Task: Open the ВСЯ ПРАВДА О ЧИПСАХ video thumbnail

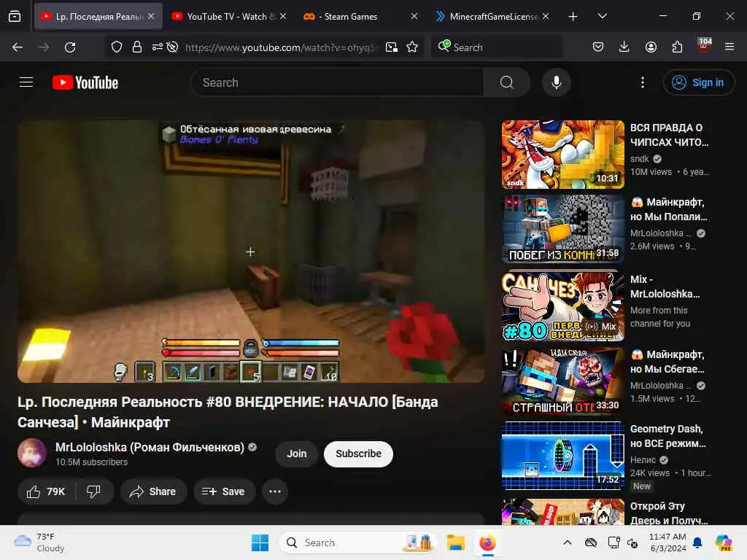Action: click(x=562, y=155)
